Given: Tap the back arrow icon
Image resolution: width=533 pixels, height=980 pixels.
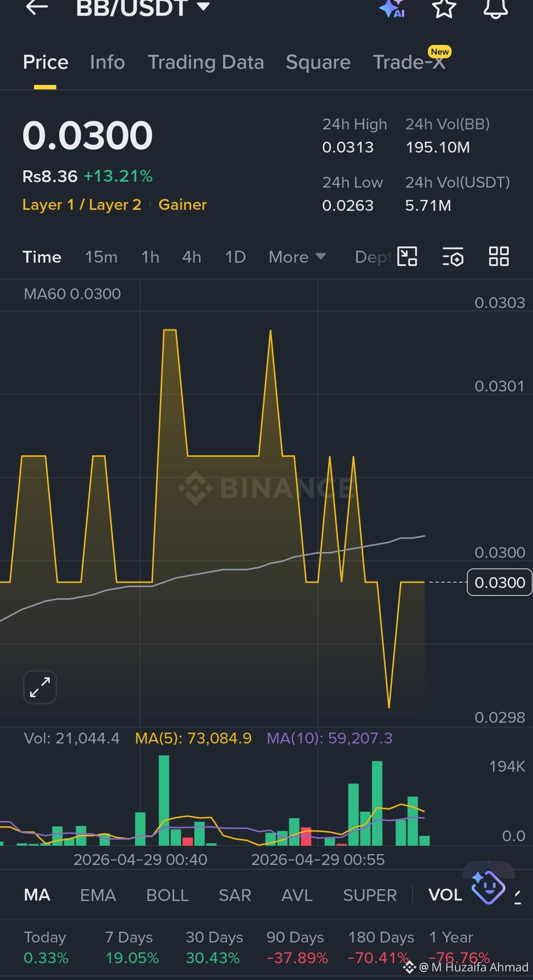Looking at the screenshot, I should (x=37, y=7).
